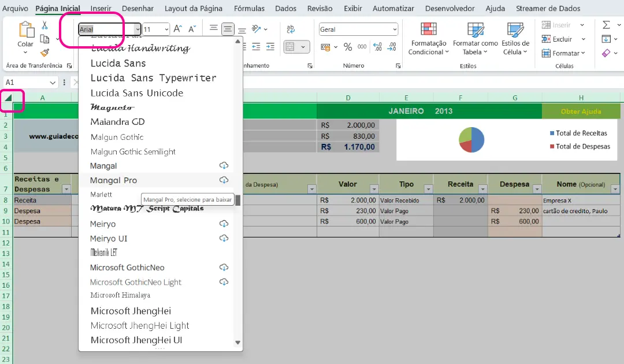Click the AutoSum sigma icon
This screenshot has width=624, height=364.
(606, 25)
